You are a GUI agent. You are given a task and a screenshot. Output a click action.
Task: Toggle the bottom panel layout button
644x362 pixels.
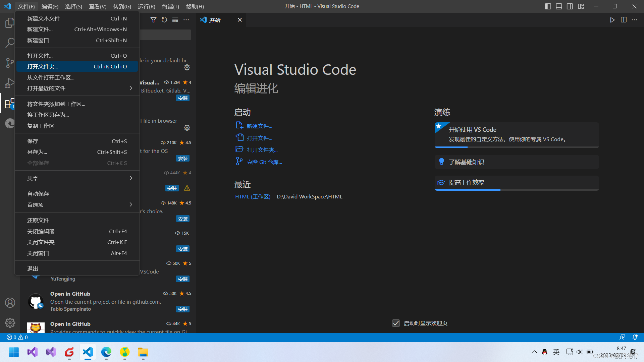[x=559, y=6]
